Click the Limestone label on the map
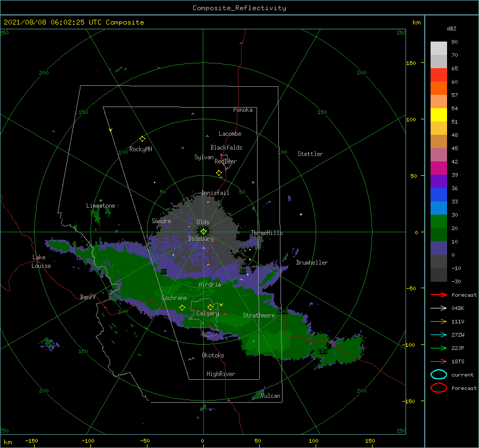The width and height of the screenshot is (479, 448). tap(101, 206)
